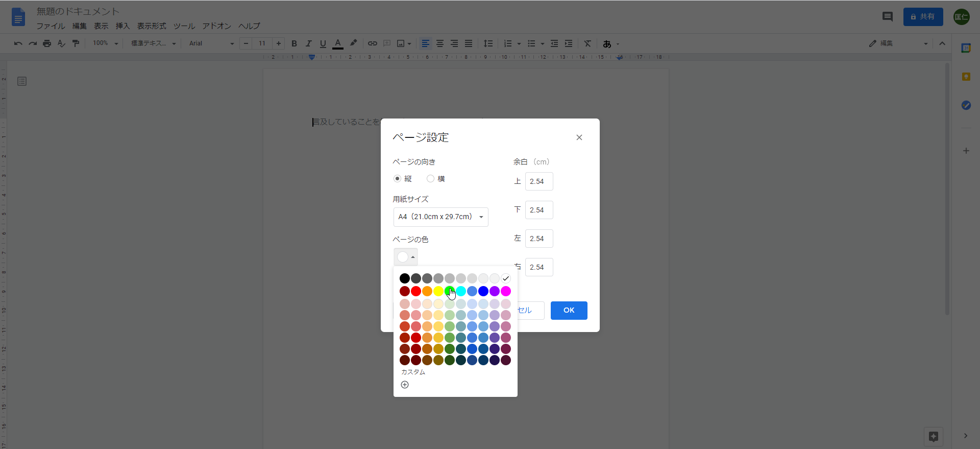Viewport: 980px width, 449px height.
Task: Open the account avatar in top right
Action: click(962, 17)
